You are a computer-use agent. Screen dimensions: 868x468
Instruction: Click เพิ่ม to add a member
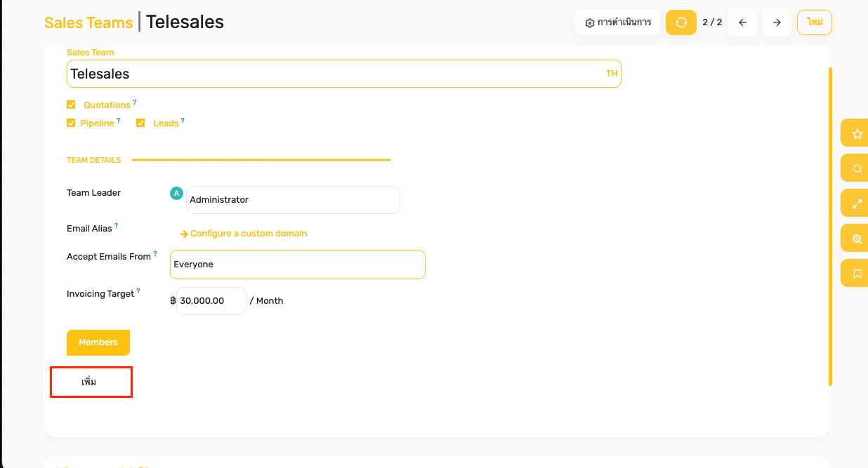[88, 382]
